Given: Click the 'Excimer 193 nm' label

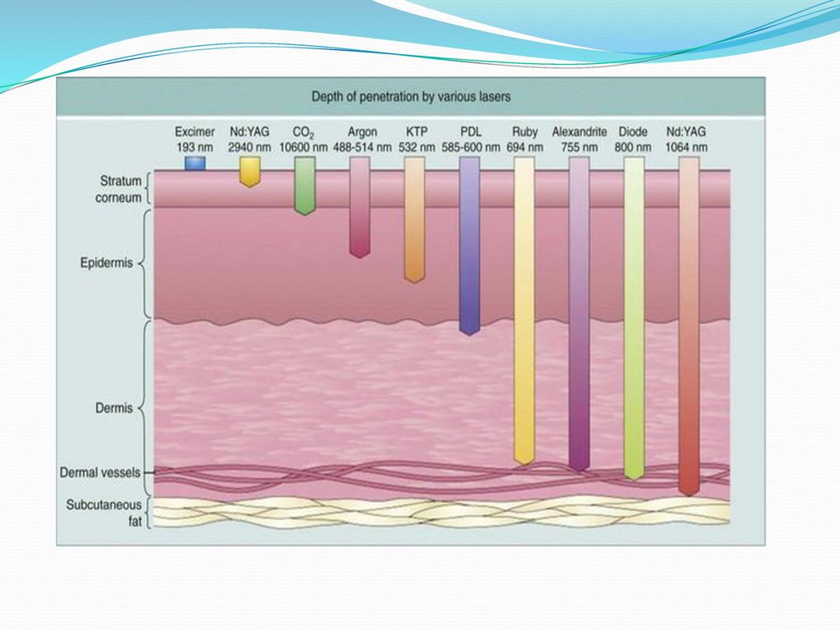Looking at the screenshot, I should pyautogui.click(x=194, y=139).
